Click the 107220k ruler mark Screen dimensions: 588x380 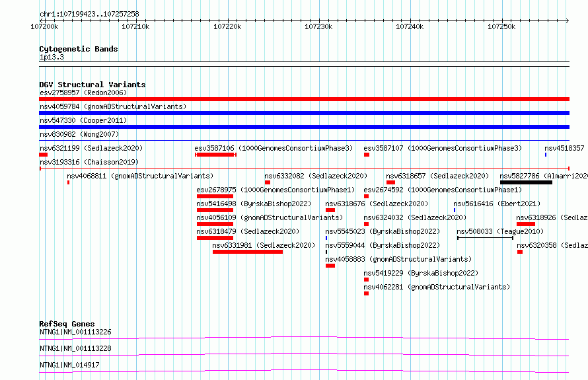coord(227,26)
